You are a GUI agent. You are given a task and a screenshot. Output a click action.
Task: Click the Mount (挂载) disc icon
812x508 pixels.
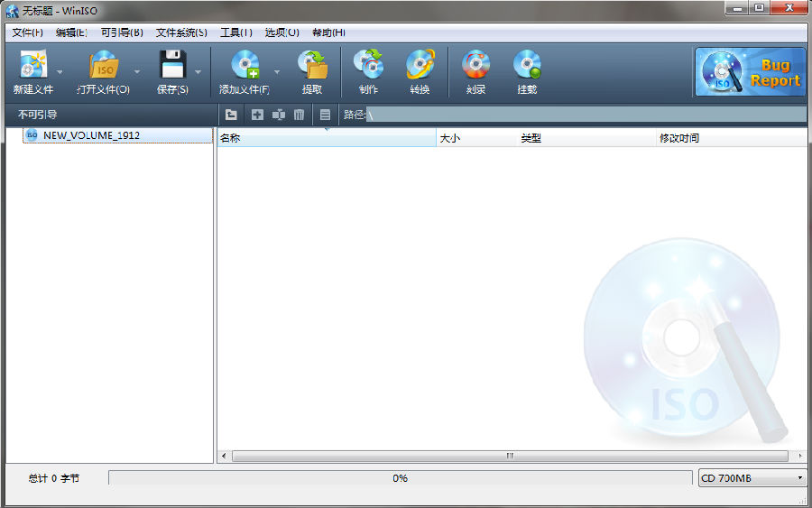point(527,65)
